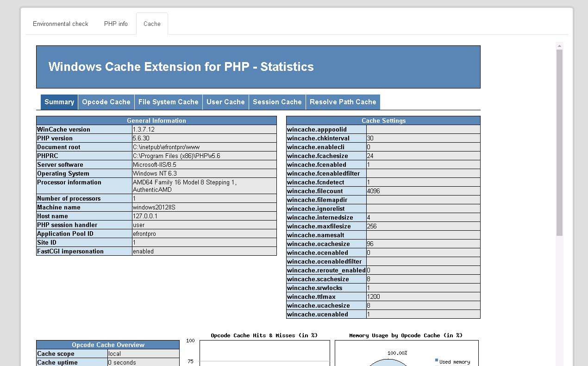Screen dimensions: 588x366
Task: Select the Application Pool ID efrontpro
Action: (144, 233)
